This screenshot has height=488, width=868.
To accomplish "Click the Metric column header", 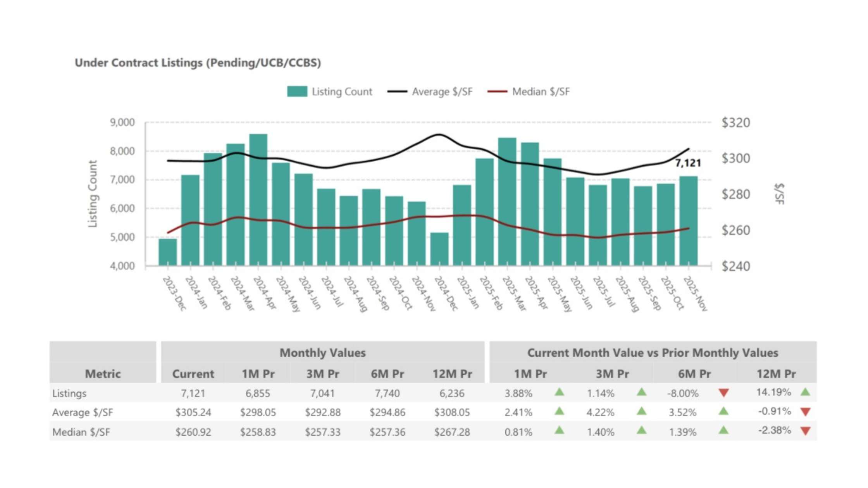I will click(x=103, y=374).
